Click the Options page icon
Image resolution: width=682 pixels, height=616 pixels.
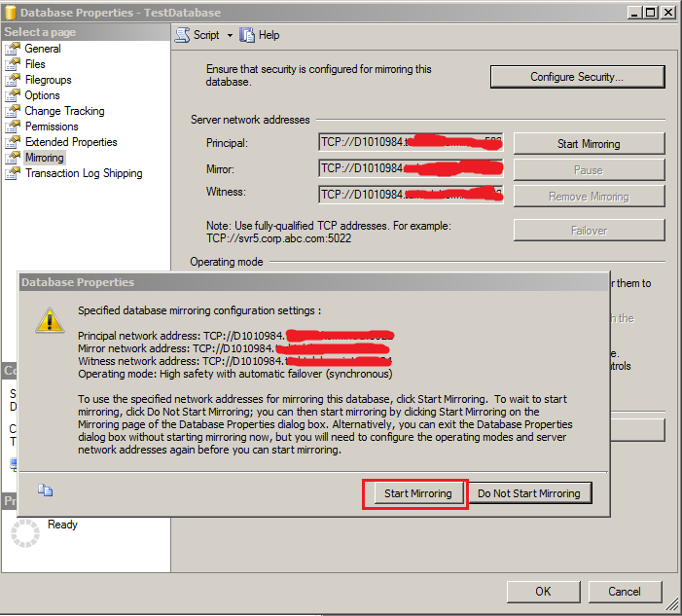click(x=12, y=95)
